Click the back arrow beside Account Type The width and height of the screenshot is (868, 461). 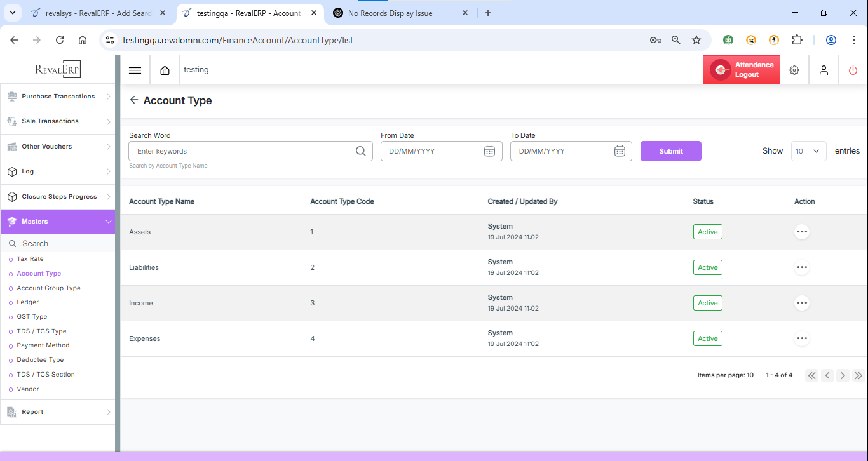tap(133, 100)
